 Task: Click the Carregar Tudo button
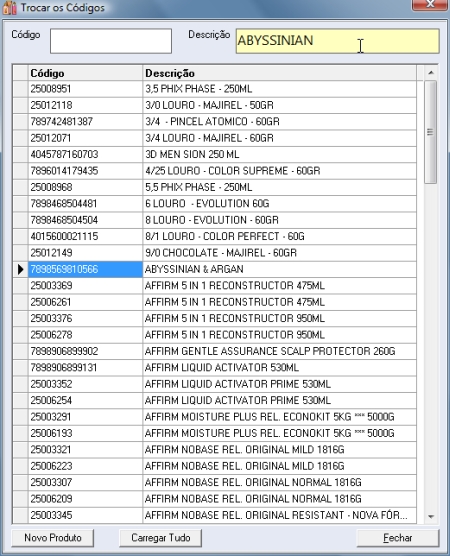[x=161, y=538]
